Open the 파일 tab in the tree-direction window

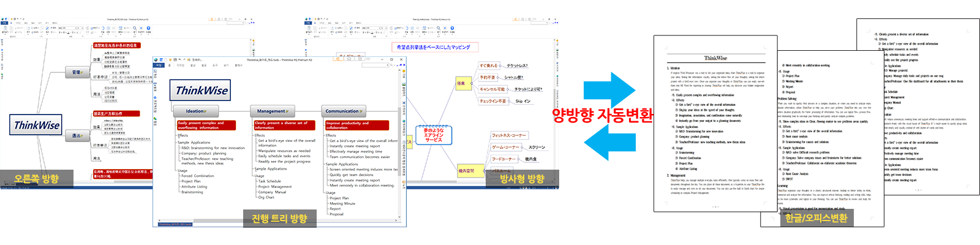pos(159,65)
